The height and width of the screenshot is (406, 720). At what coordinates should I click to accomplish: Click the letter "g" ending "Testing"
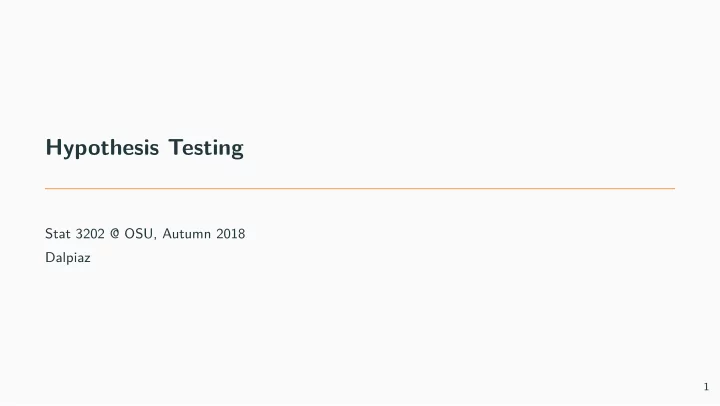(x=238, y=151)
